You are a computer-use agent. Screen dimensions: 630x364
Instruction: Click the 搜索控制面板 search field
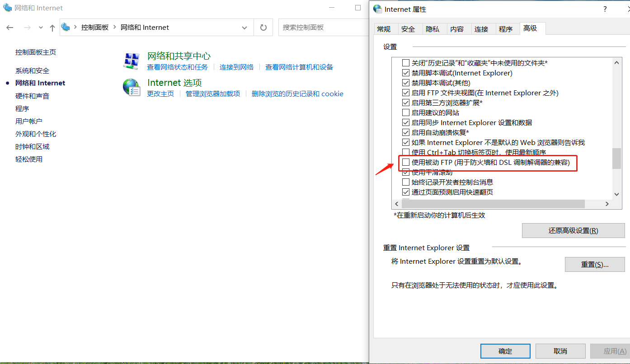[323, 28]
